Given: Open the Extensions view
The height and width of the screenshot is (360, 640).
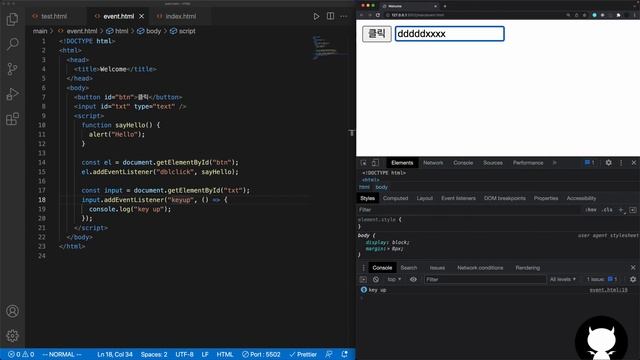Looking at the screenshot, I should click(x=12, y=119).
